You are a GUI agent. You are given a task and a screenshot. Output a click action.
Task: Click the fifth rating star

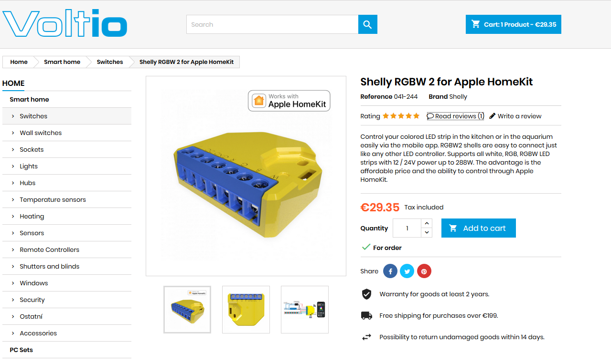(x=417, y=116)
